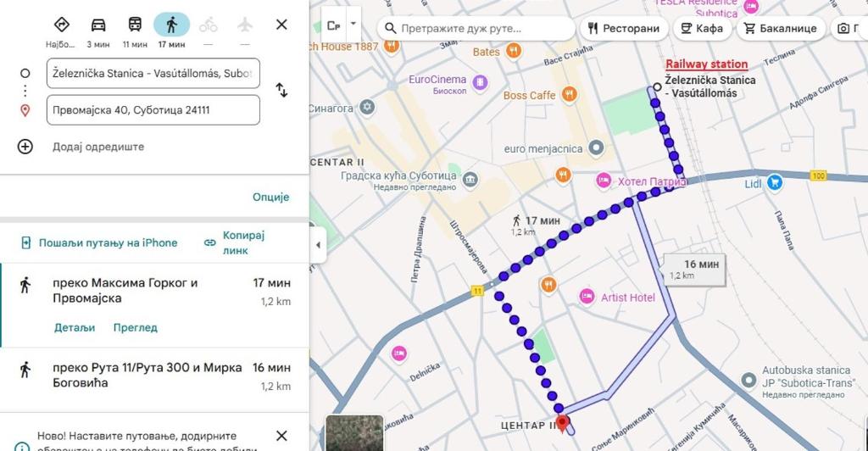868x451 pixels.
Task: Collapse the side panel with arrow
Action: click(319, 245)
